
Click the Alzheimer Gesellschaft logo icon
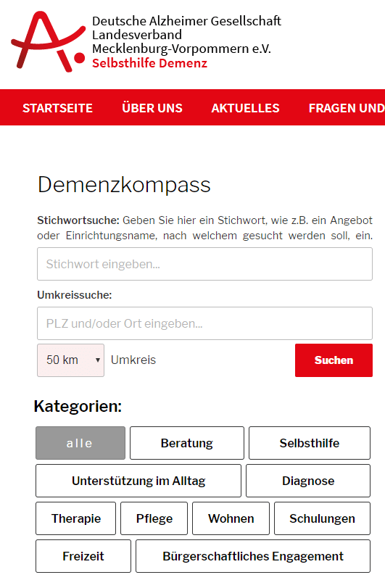pos(49,41)
